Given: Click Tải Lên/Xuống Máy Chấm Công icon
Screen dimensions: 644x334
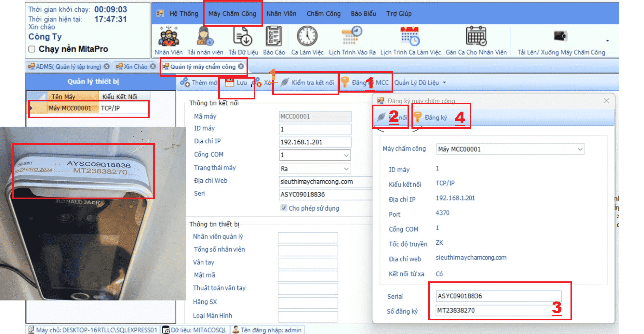Looking at the screenshot, I should (561, 37).
